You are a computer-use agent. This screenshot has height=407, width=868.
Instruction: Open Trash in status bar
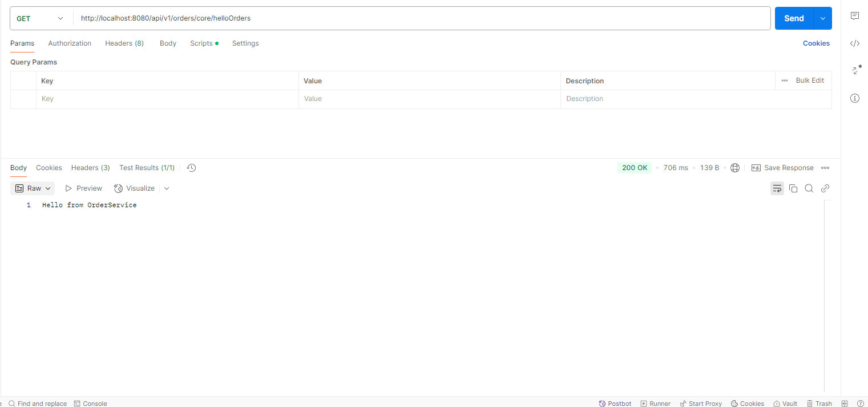click(x=819, y=404)
